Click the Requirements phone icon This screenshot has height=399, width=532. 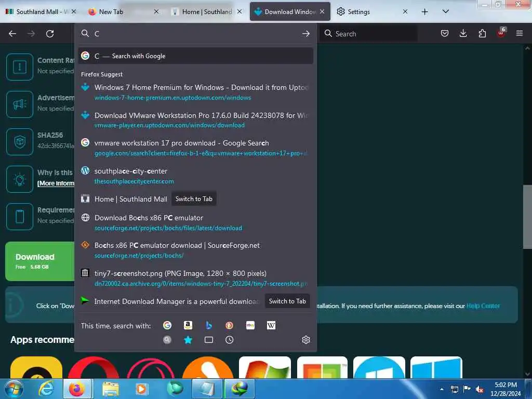coord(20,217)
